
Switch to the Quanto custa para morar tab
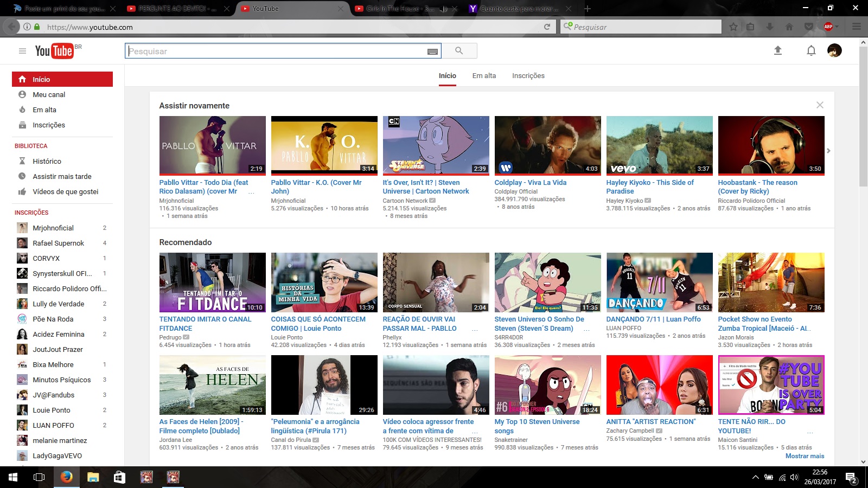tap(519, 9)
